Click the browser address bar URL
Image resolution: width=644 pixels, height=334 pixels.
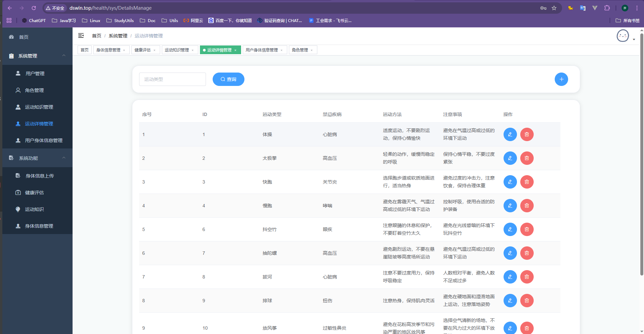111,8
